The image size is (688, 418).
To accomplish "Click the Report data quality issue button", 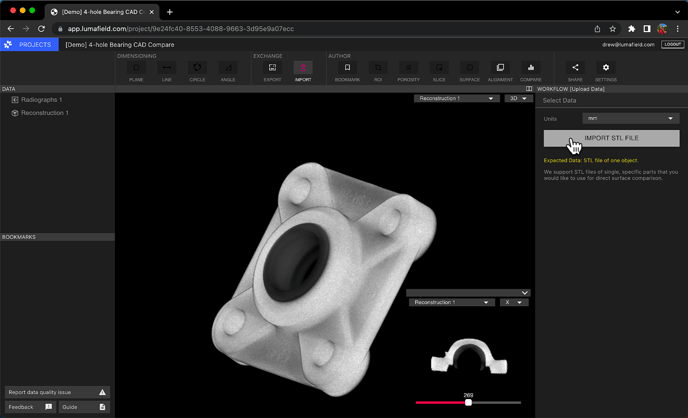I will coord(57,392).
